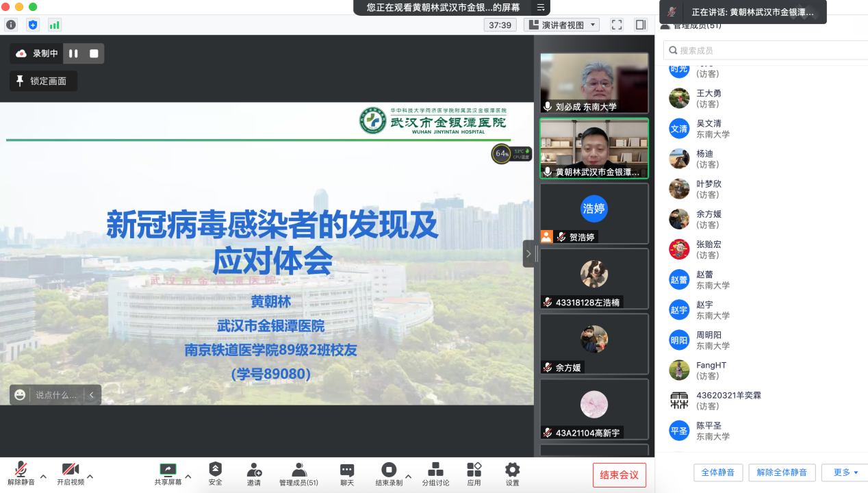Open the 设置 settings gear

click(512, 473)
